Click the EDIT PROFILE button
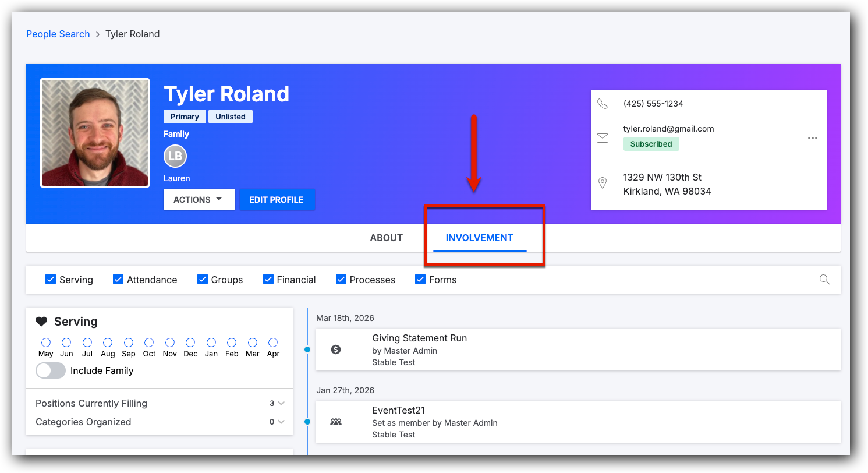Image resolution: width=868 pixels, height=473 pixels. tap(277, 199)
